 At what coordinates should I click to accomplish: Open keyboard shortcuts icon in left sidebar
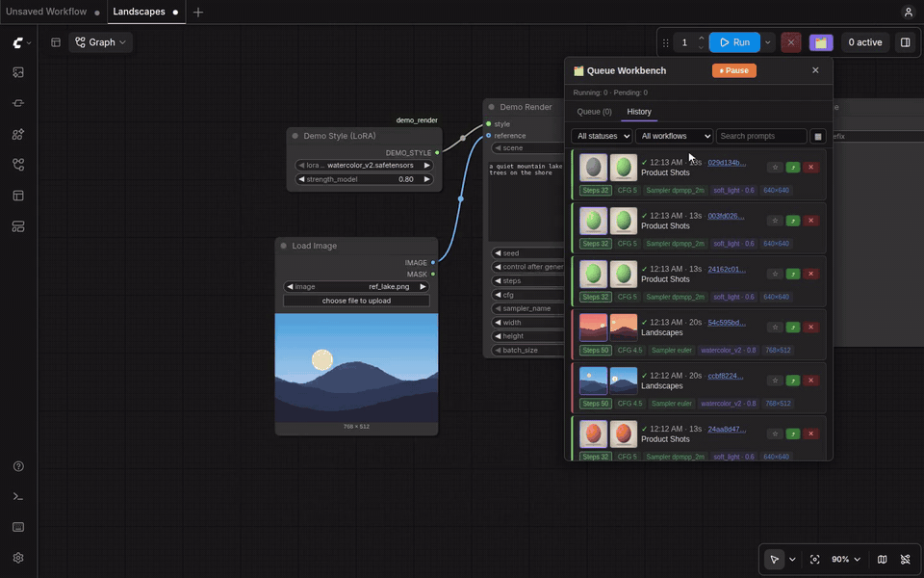18,527
